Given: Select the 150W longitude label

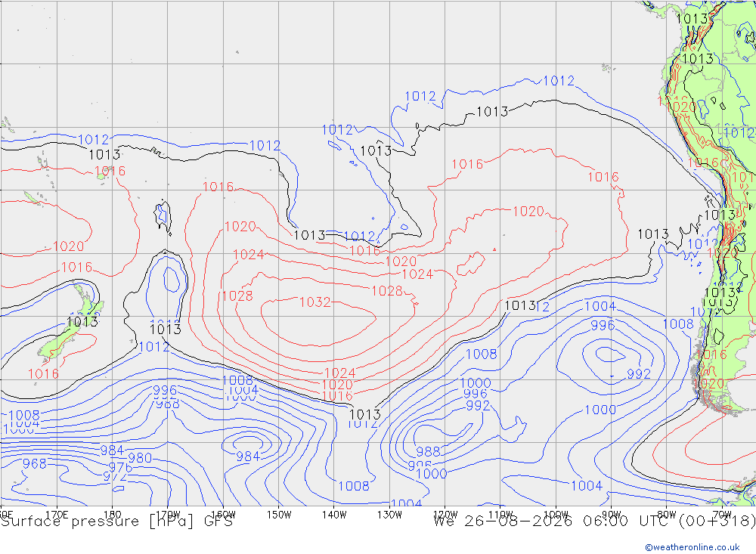Looking at the screenshot, I should (279, 514).
